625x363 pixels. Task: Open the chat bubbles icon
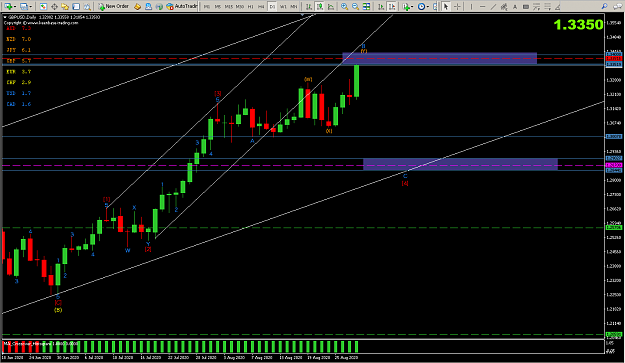point(617,6)
